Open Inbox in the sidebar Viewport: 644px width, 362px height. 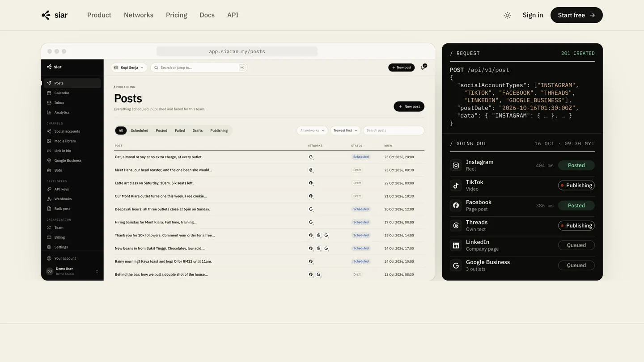click(x=72, y=103)
